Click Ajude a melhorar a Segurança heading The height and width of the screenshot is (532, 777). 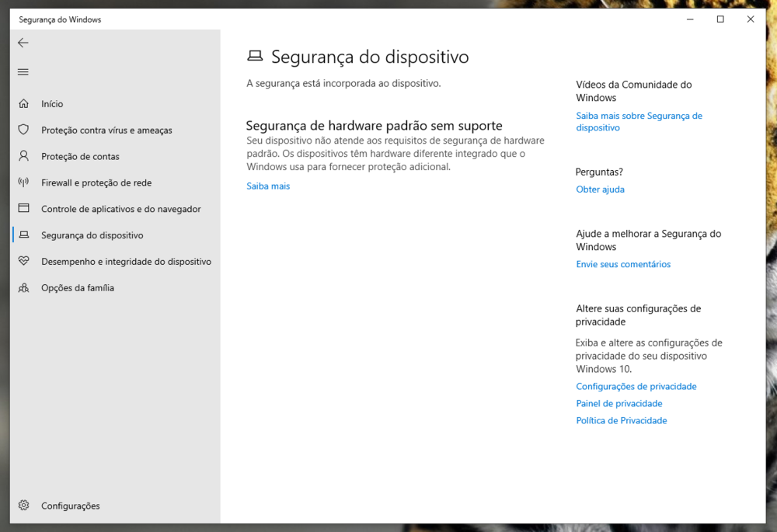tap(648, 240)
